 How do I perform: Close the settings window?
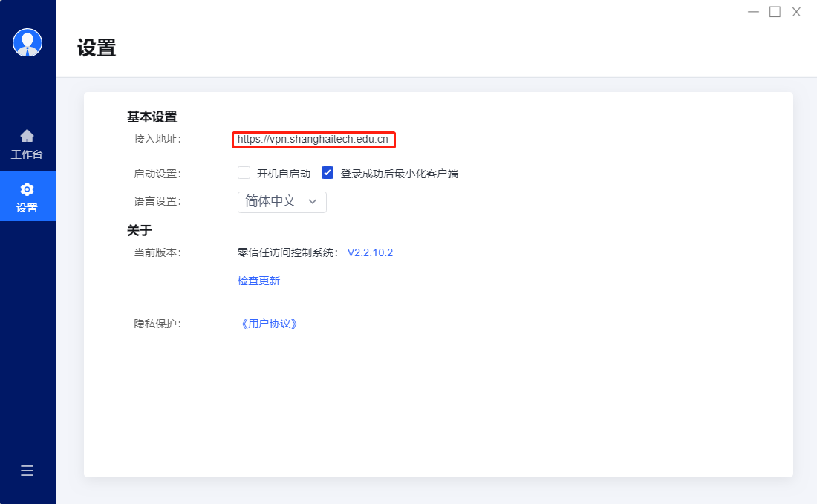[x=796, y=12]
